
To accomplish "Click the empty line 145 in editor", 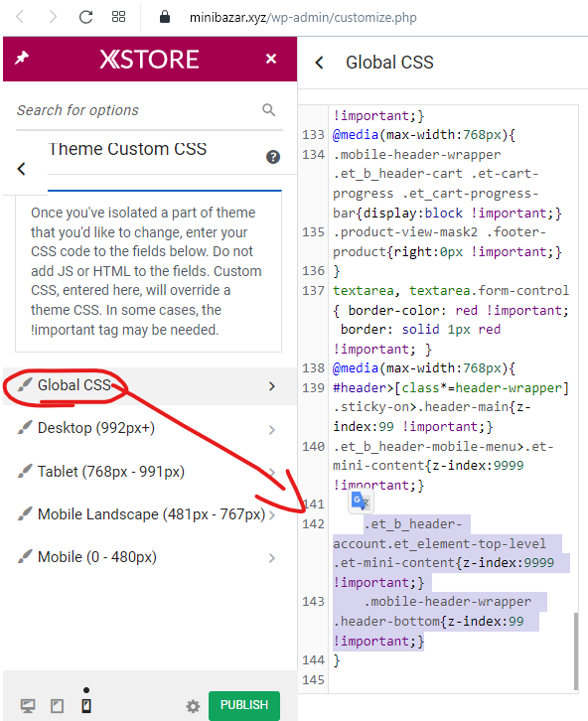I will click(x=453, y=679).
